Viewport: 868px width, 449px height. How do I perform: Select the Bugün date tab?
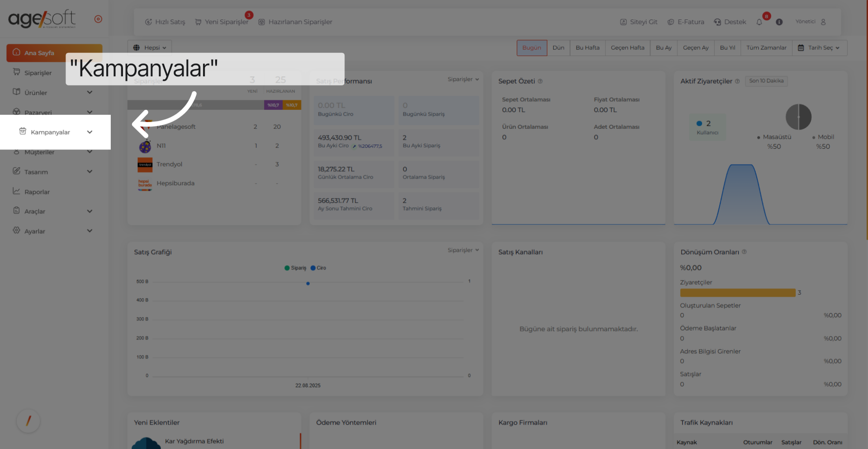point(532,47)
